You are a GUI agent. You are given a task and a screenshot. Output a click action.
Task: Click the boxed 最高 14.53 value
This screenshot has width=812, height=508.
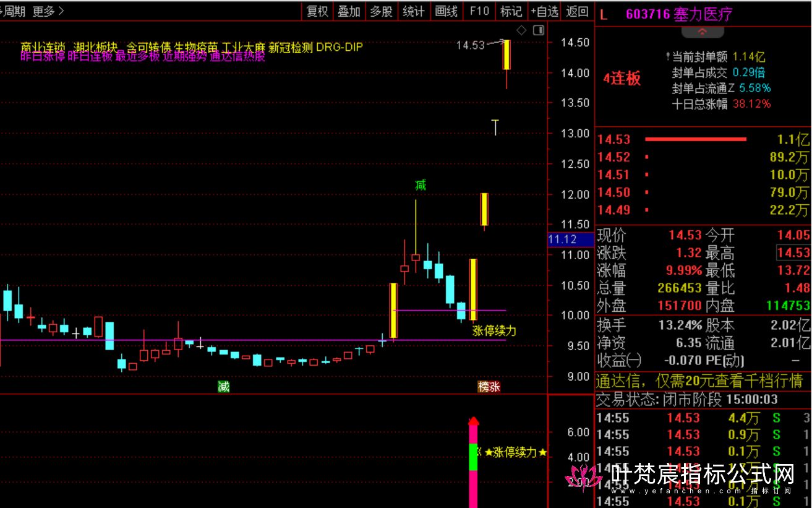[x=793, y=252]
